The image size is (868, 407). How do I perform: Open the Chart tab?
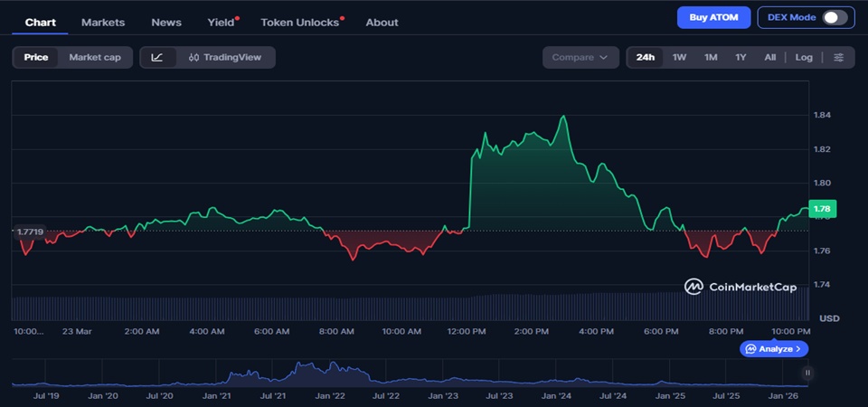tap(41, 23)
